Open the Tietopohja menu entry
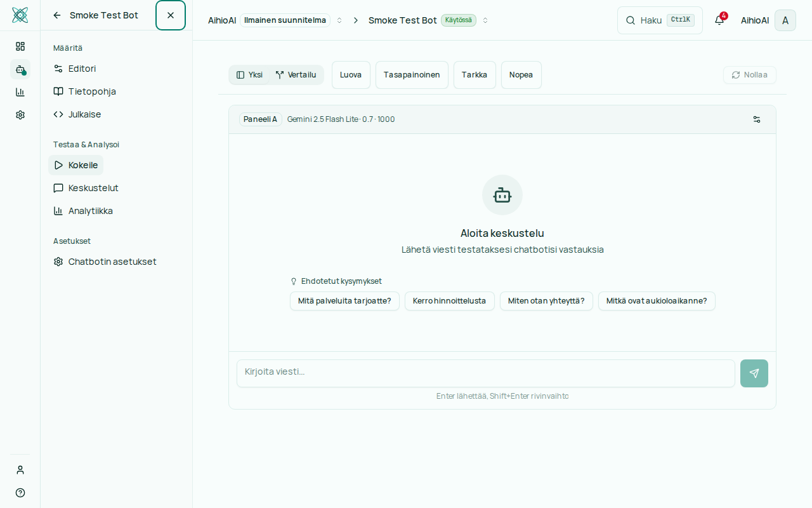Viewport: 812px width, 508px height. pos(92,91)
